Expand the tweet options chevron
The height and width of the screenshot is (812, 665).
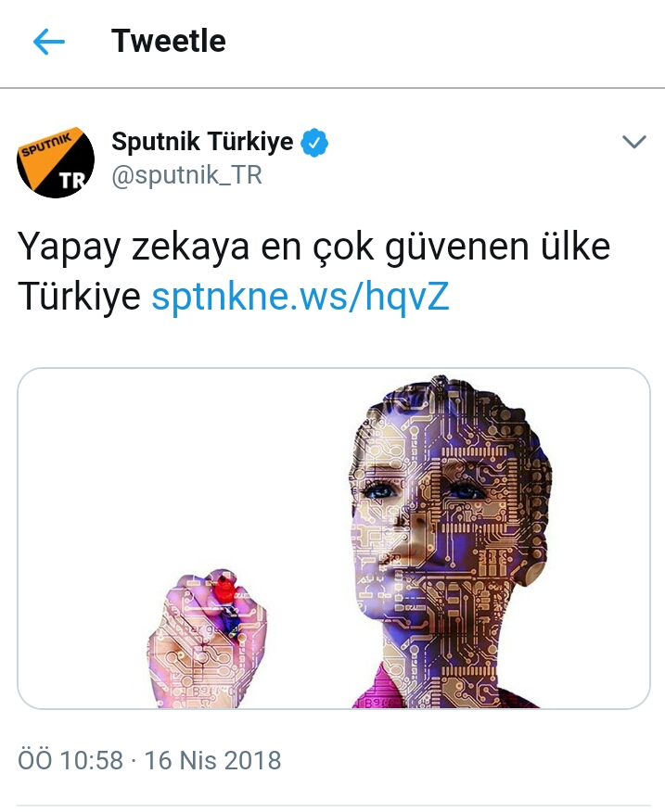click(633, 142)
